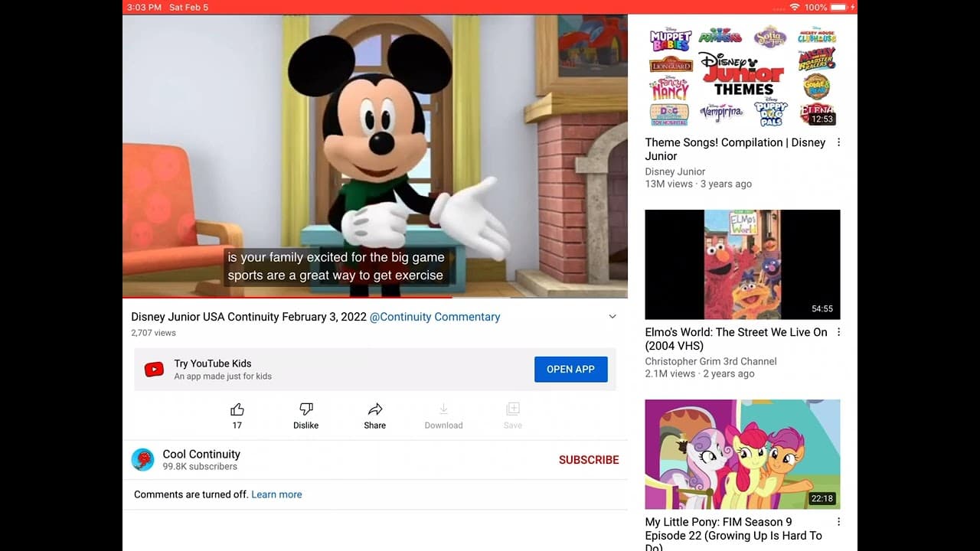Tap the '99.8K subscribers' text
Image resolution: width=980 pixels, height=551 pixels.
click(x=200, y=466)
